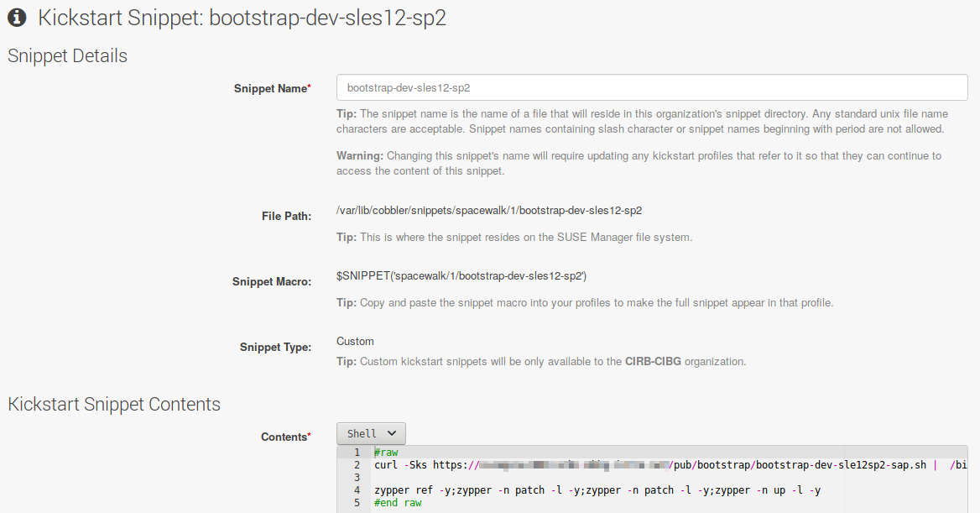Viewport: 980px width, 513px height.
Task: Click the 'zypper ref -y' line in editor
Action: click(597, 489)
